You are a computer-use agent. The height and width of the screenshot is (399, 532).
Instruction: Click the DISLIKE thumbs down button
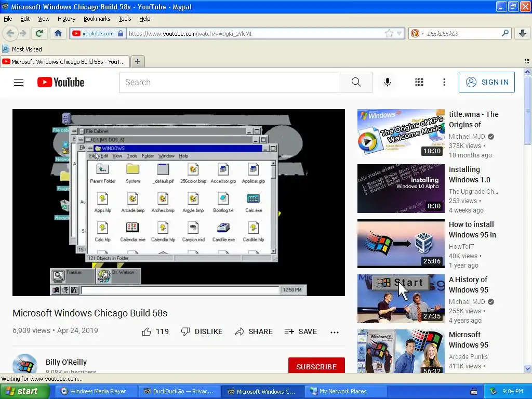click(202, 331)
